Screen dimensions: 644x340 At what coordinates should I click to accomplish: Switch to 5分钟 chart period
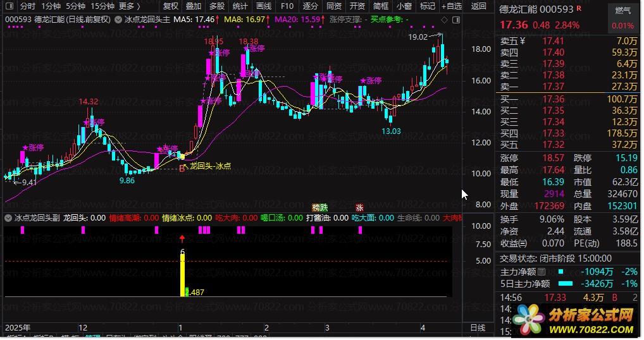(77, 6)
